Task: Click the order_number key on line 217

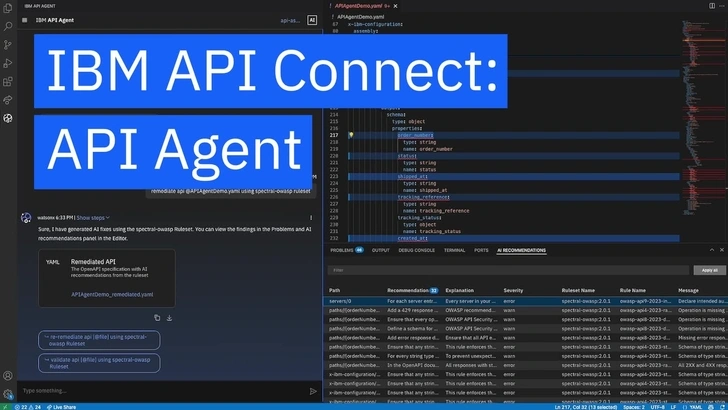Action: (415, 135)
